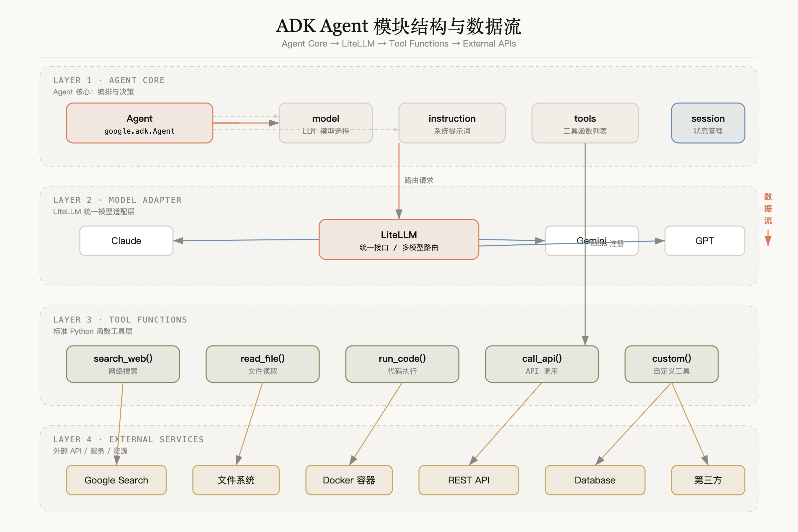Click the vertical "数据流" label
The height and width of the screenshot is (532, 798).
click(x=768, y=209)
